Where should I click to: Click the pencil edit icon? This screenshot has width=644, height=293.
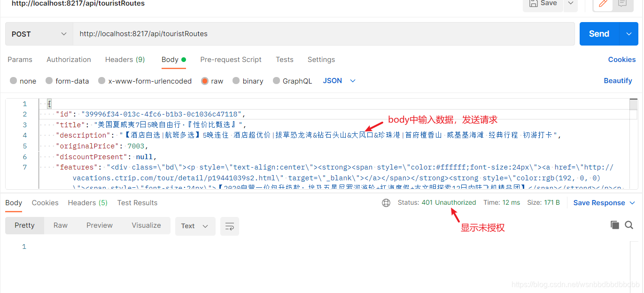tap(604, 4)
